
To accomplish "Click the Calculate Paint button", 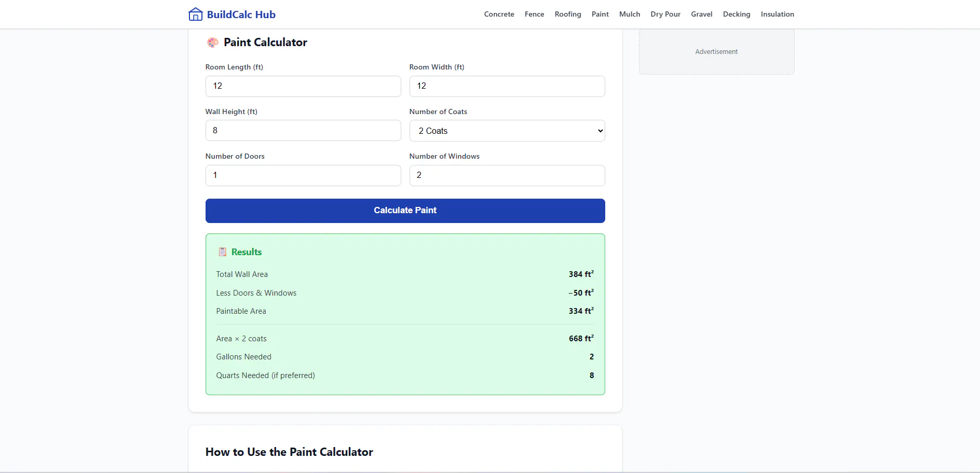I will [405, 211].
